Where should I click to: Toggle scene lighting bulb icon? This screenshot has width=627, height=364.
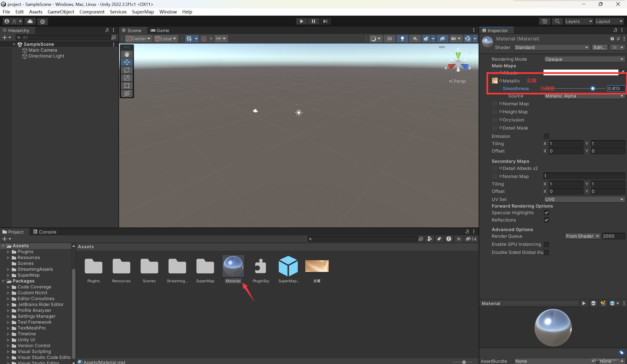(402, 38)
